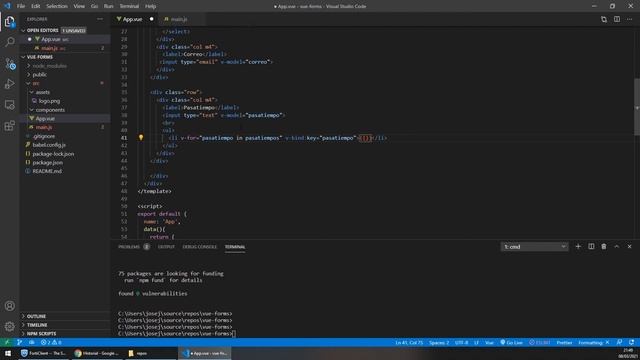
Task: Open package.json in the file tree
Action: [x=47, y=162]
